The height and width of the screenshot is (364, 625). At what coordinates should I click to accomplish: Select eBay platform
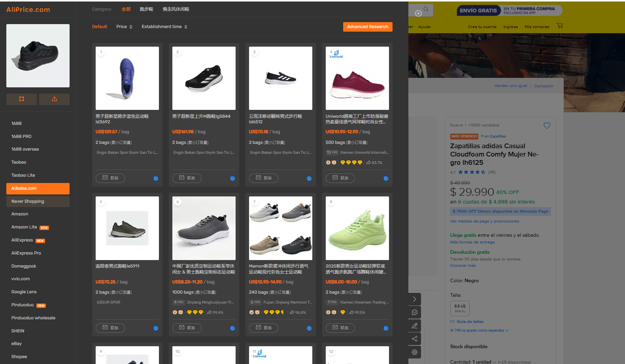(x=38, y=343)
